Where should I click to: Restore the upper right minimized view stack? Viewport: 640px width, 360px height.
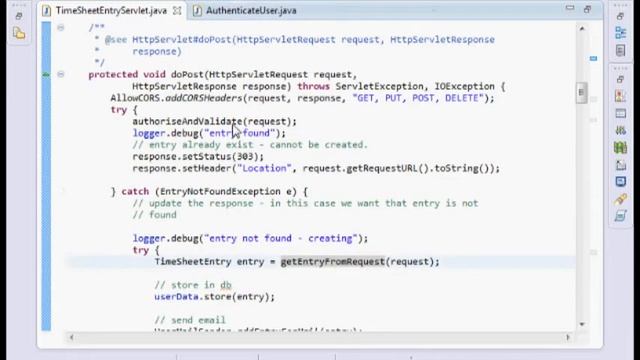(620, 16)
